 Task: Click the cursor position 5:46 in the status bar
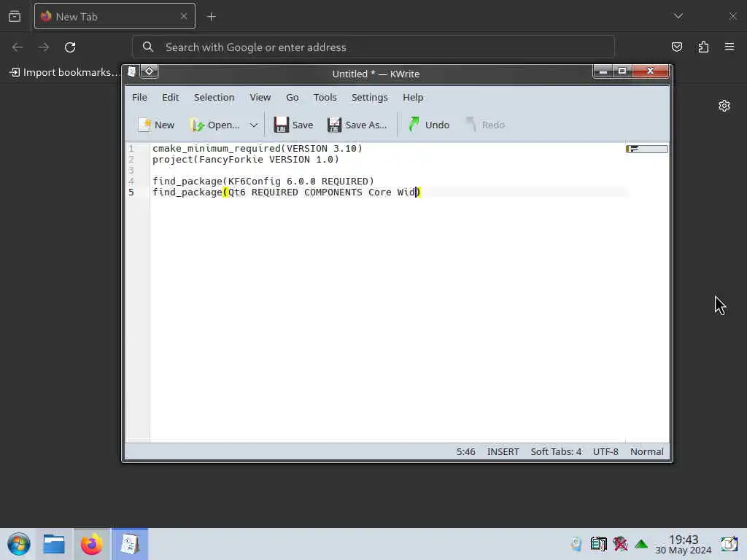(465, 451)
